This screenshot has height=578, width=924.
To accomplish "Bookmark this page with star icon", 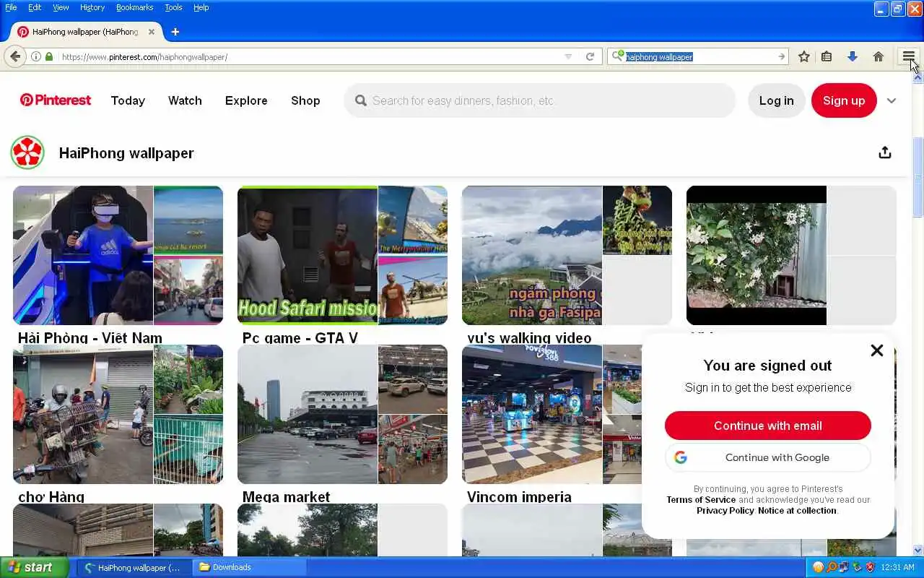I will tap(803, 56).
